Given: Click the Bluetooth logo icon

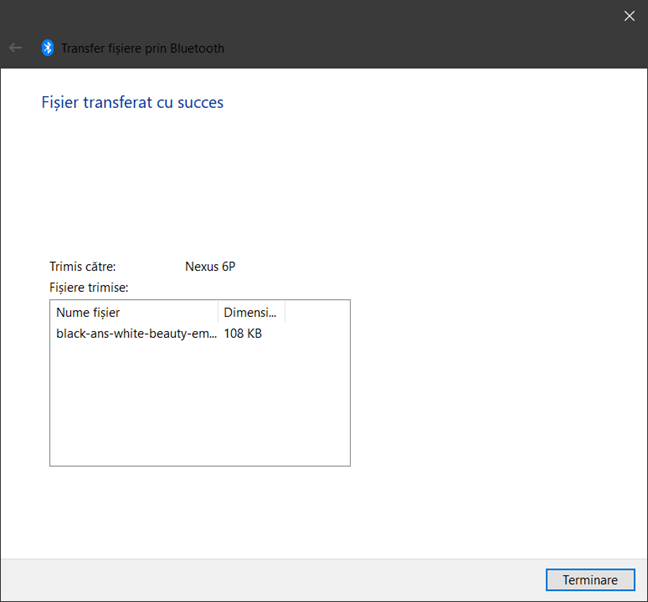Looking at the screenshot, I should coord(47,48).
